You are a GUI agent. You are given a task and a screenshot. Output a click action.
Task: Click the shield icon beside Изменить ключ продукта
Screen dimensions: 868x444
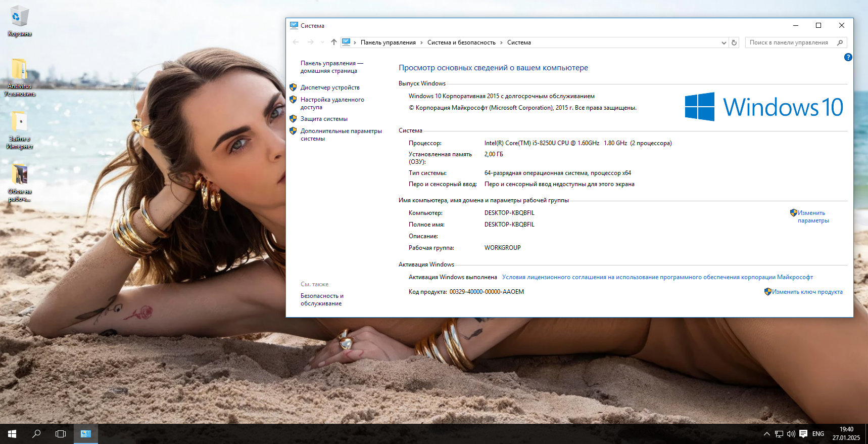pos(767,291)
